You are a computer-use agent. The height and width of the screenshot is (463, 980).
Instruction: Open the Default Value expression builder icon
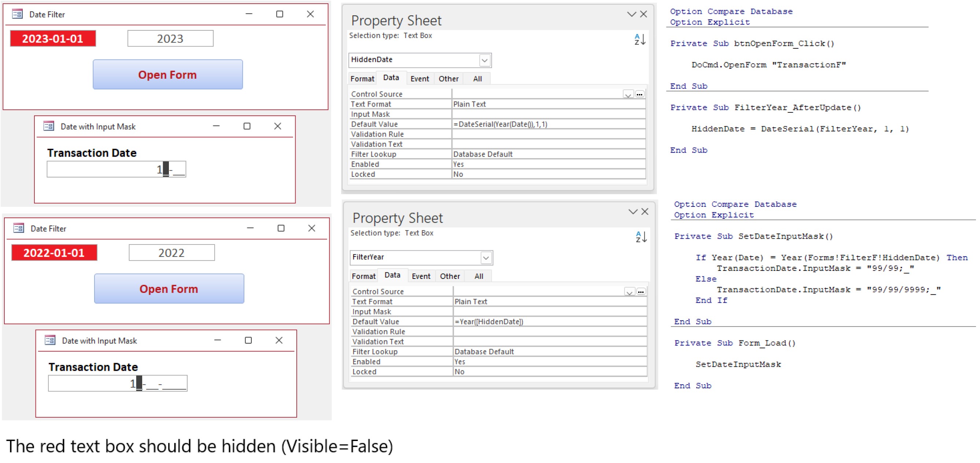click(640, 94)
